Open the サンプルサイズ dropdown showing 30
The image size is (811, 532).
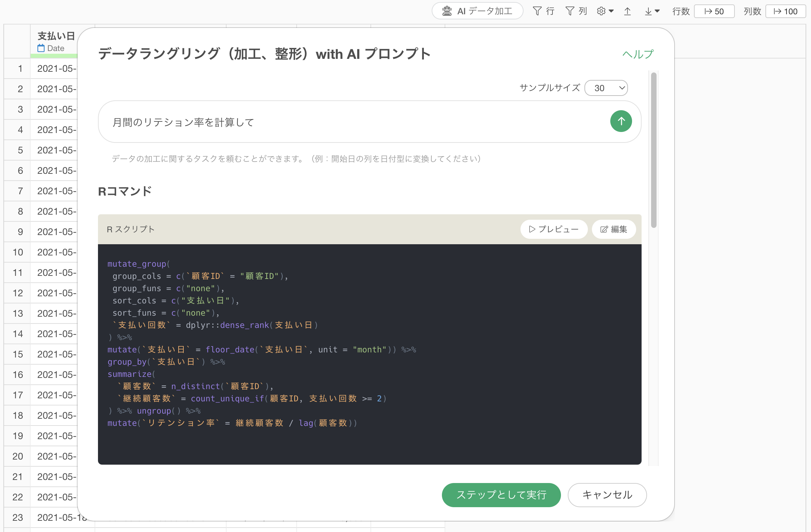click(606, 88)
